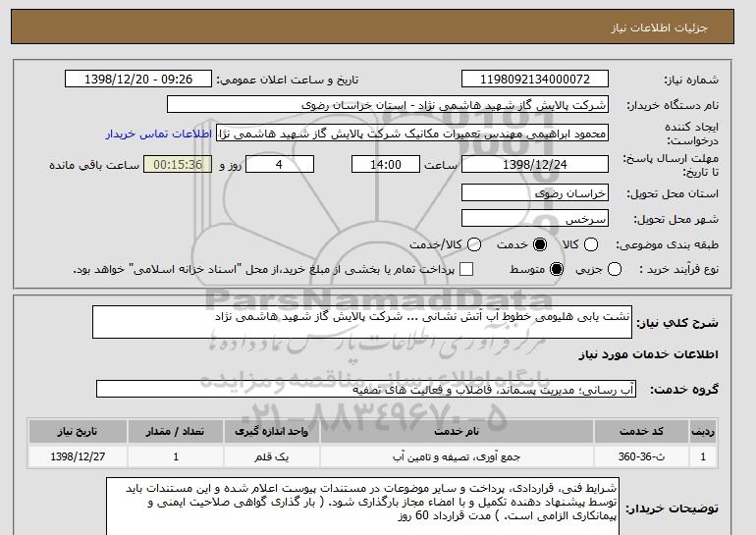Click the واحد اندازه گیری column header

(x=271, y=431)
